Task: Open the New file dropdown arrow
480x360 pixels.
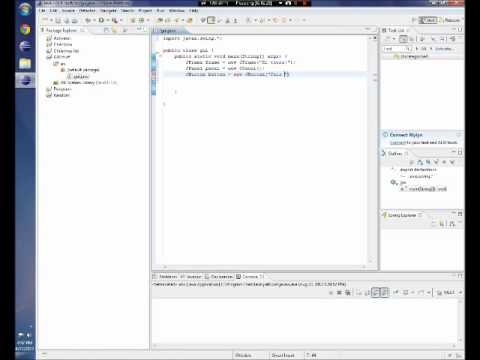Action: tap(51, 20)
